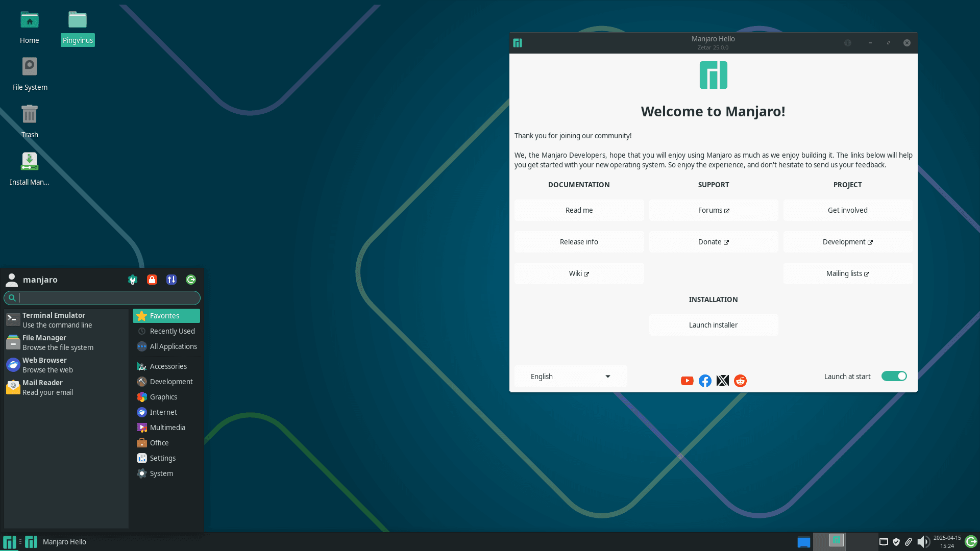
Task: Open the X (Twitter) social link
Action: click(723, 381)
